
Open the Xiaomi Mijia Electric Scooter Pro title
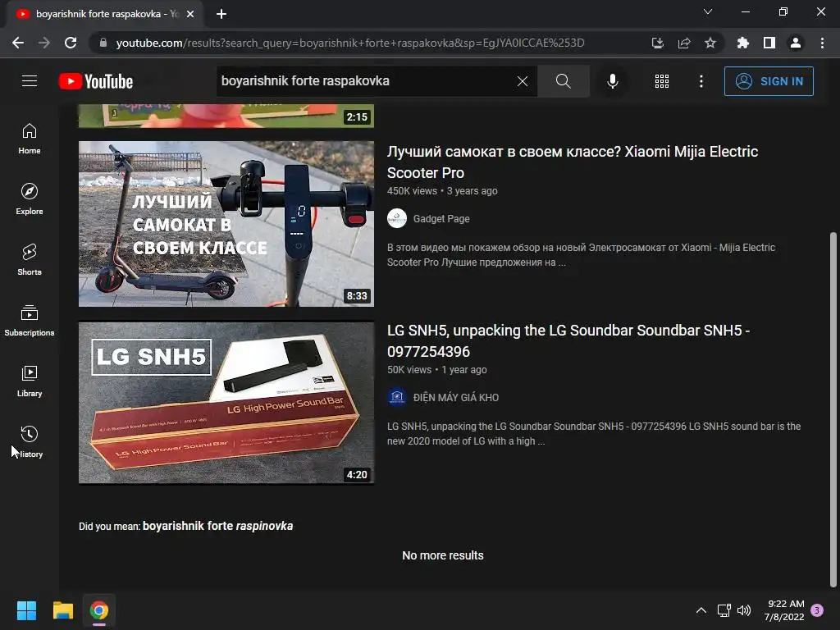pyautogui.click(x=572, y=162)
